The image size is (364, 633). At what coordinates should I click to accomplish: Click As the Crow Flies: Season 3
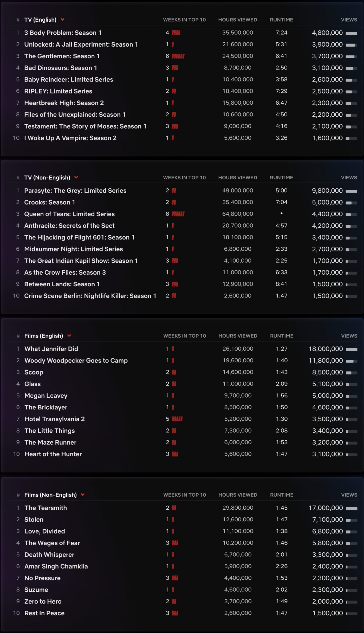tap(65, 273)
